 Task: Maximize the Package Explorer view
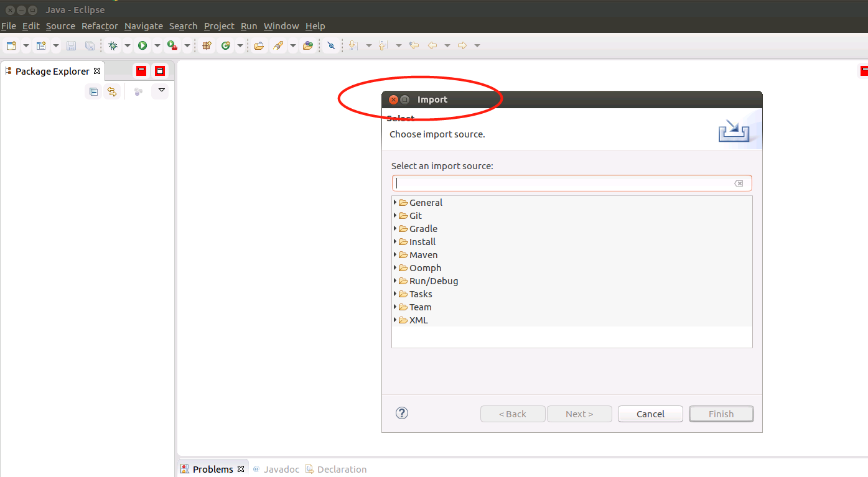pyautogui.click(x=160, y=71)
